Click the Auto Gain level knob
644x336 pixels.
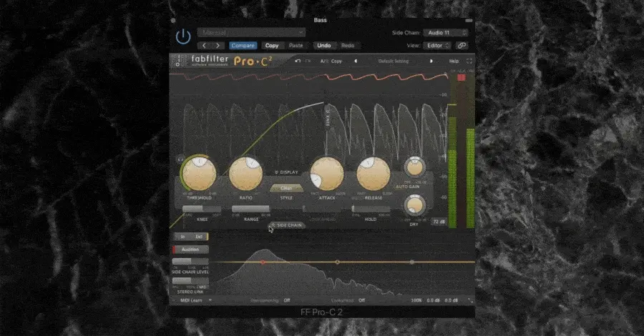click(415, 167)
